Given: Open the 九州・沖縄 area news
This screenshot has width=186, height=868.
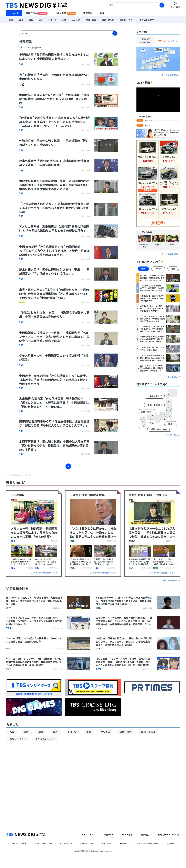Looking at the screenshot, I should click(x=147, y=412).
